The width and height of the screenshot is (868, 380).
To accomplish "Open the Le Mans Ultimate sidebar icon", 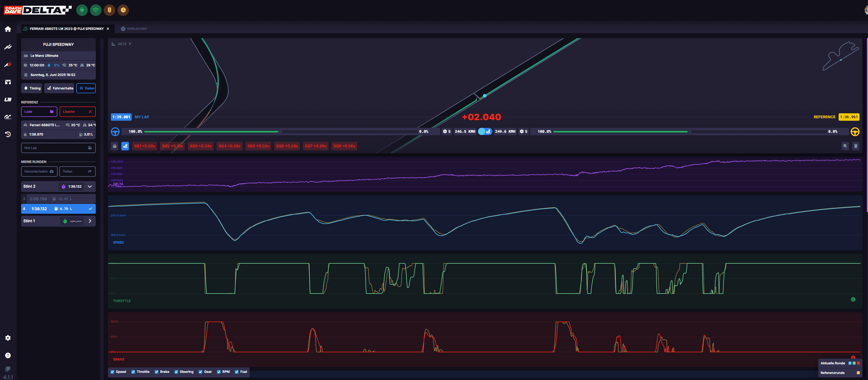I will (x=8, y=99).
